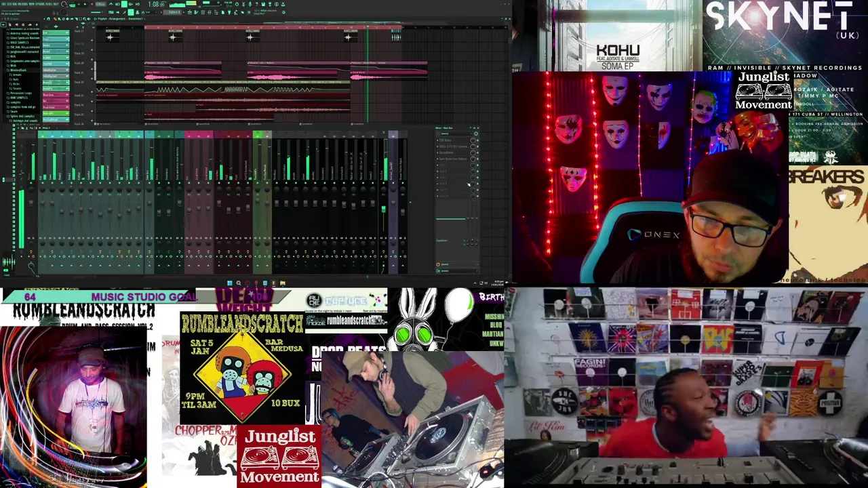The height and width of the screenshot is (488, 868).
Task: Click the View Piano Roll toolbar icon
Action: [196, 12]
